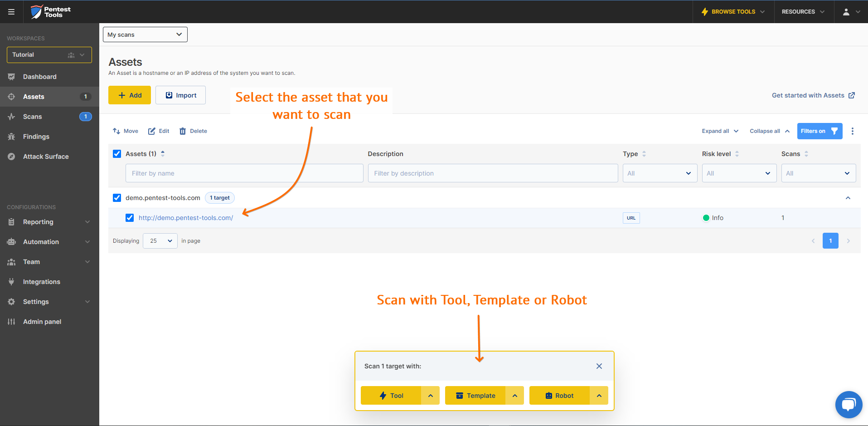Open the user account menu icon
The width and height of the screenshot is (868, 426).
point(846,12)
